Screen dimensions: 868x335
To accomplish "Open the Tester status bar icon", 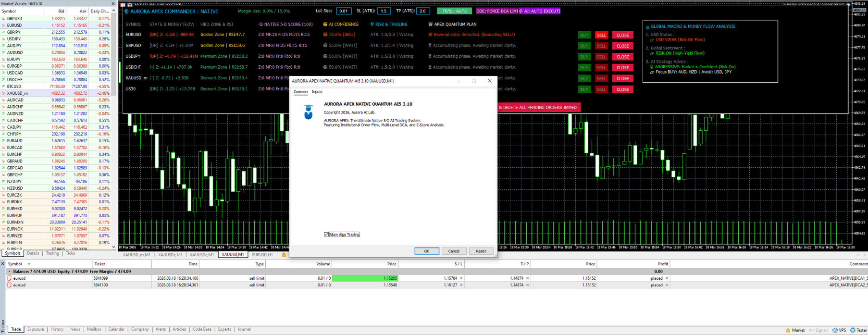I will coord(858,330).
